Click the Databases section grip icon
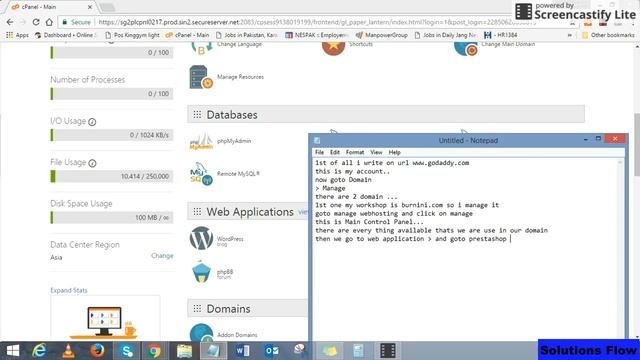Image resolution: width=640 pixels, height=360 pixels. (197, 115)
